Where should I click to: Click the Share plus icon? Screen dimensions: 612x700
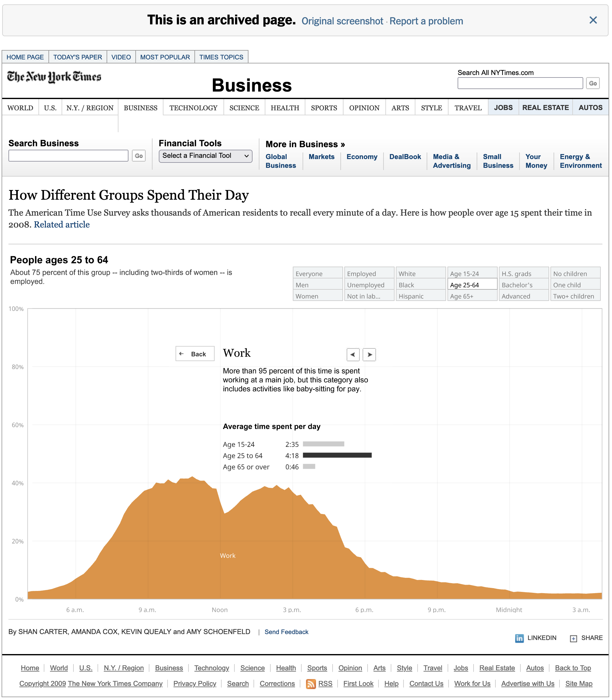(x=574, y=638)
